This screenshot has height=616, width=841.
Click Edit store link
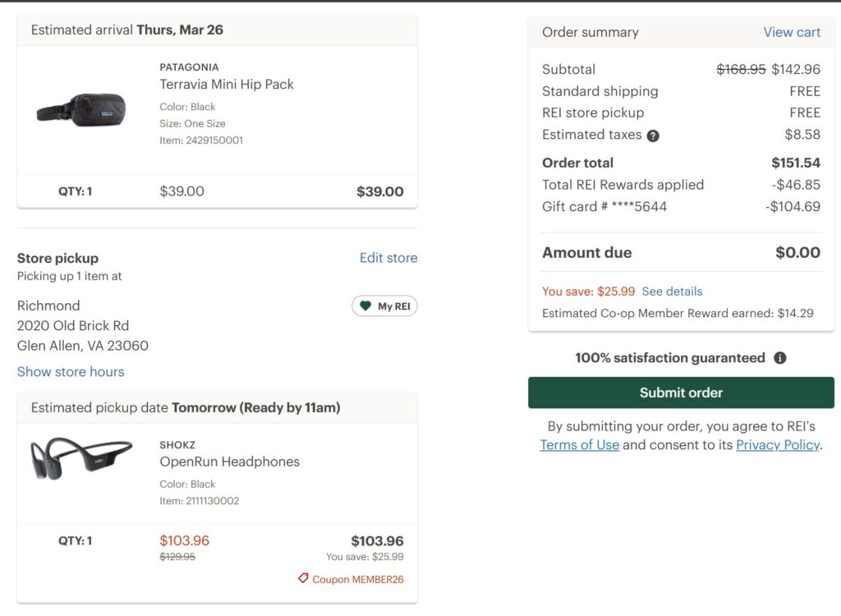pos(388,258)
